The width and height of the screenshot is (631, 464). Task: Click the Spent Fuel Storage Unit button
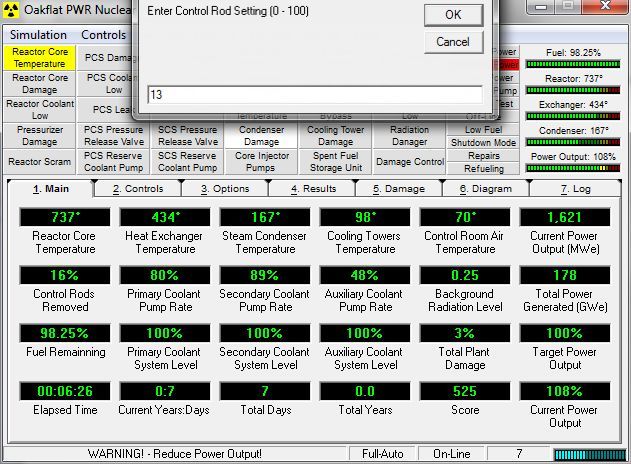click(x=336, y=162)
